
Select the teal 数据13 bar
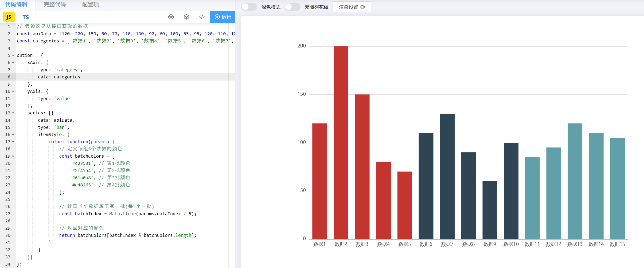(575, 181)
